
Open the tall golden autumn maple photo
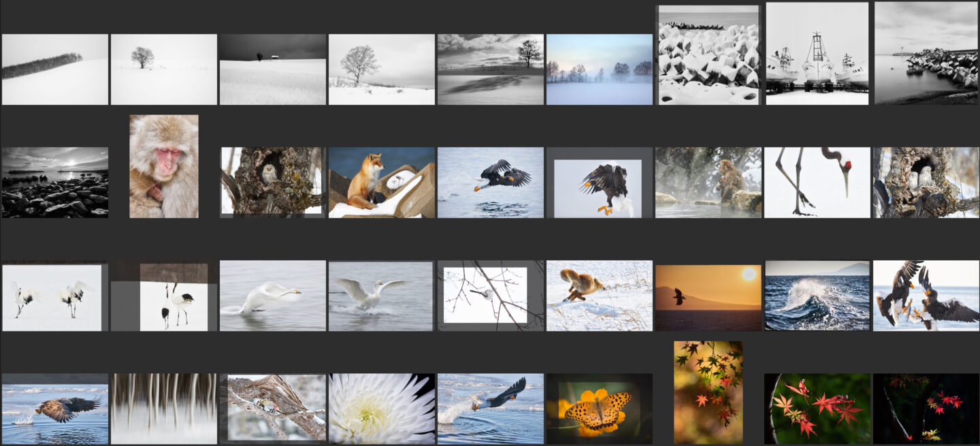click(708, 392)
